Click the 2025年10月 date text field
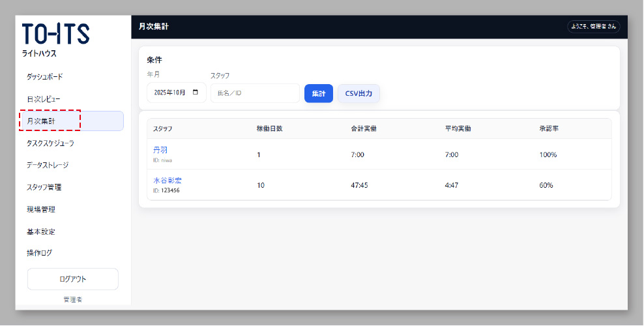 (x=169, y=93)
